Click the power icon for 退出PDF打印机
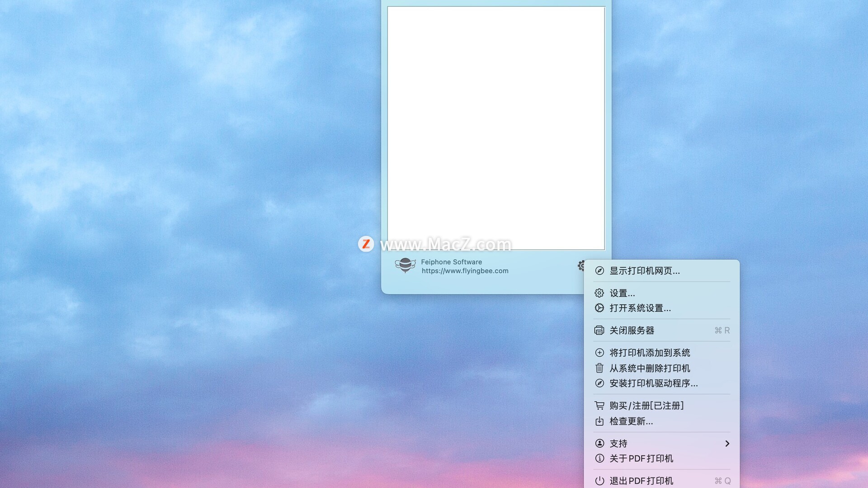This screenshot has width=868, height=488. click(x=599, y=481)
